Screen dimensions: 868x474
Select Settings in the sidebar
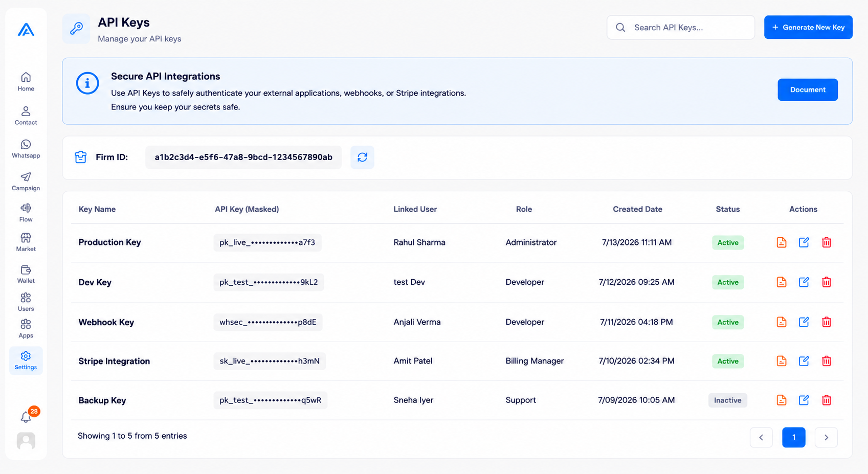tap(26, 360)
